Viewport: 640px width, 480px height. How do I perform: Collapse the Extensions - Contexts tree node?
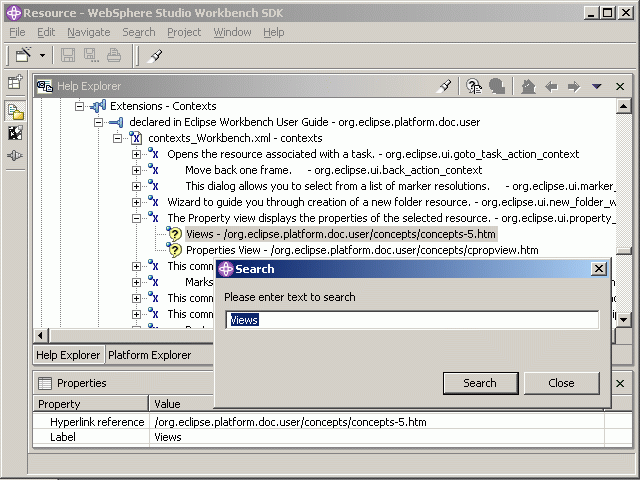[81, 106]
